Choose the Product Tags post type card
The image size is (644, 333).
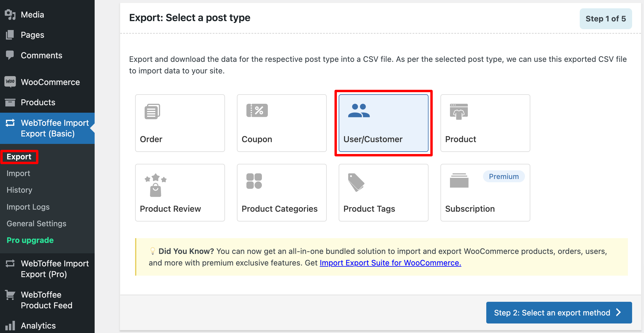pyautogui.click(x=384, y=193)
